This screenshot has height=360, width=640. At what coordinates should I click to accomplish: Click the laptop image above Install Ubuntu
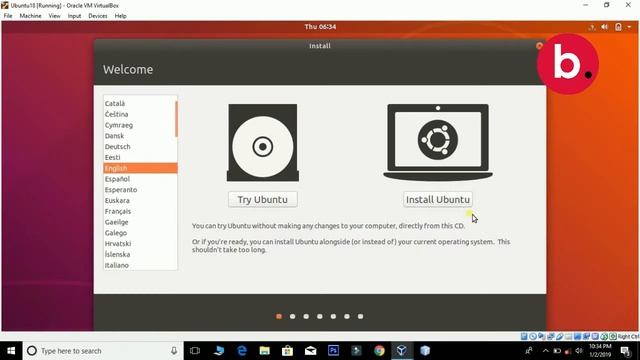click(x=438, y=142)
